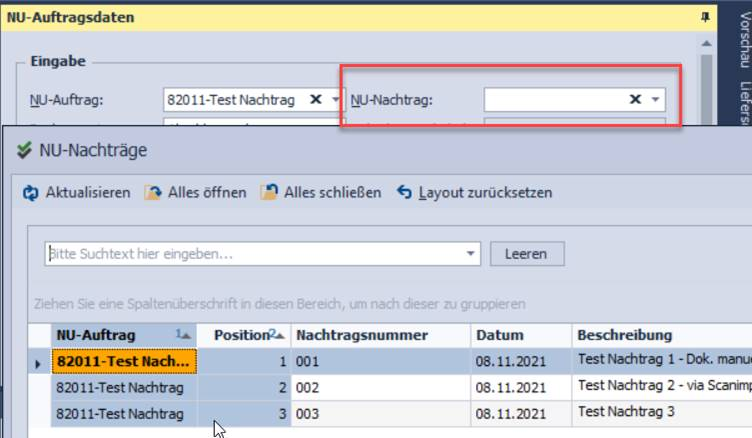Click the Alles schließen icon

tap(269, 193)
